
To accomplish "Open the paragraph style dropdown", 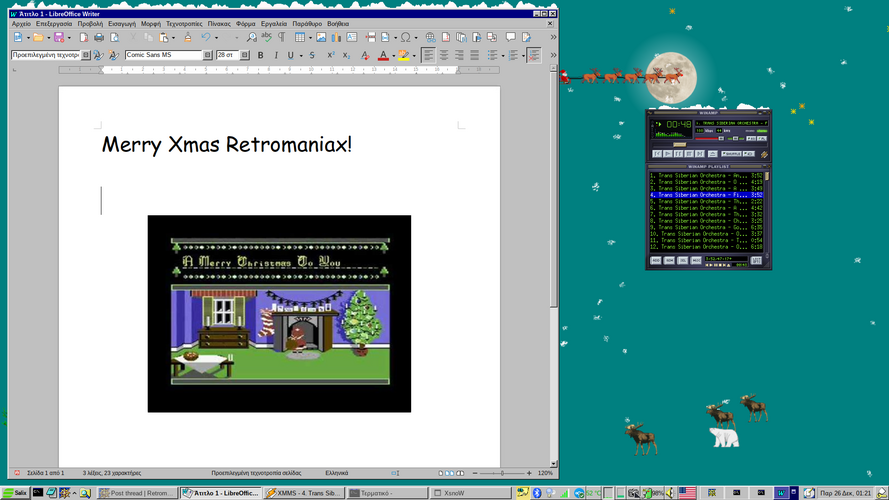I will tap(86, 56).
